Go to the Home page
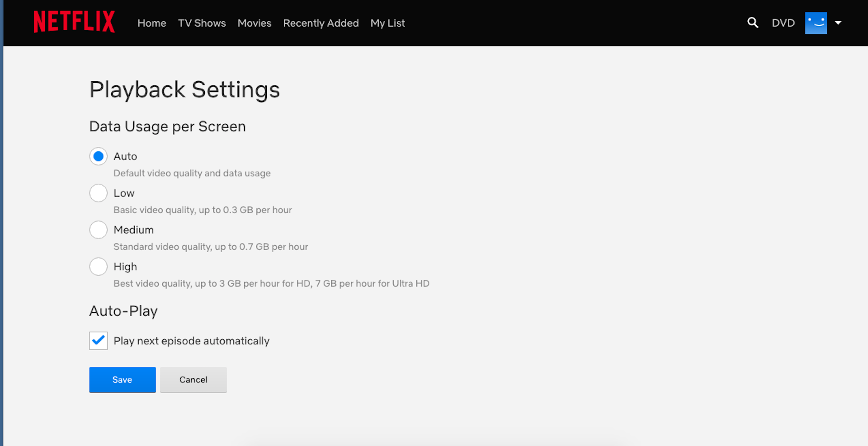868x446 pixels. [151, 23]
